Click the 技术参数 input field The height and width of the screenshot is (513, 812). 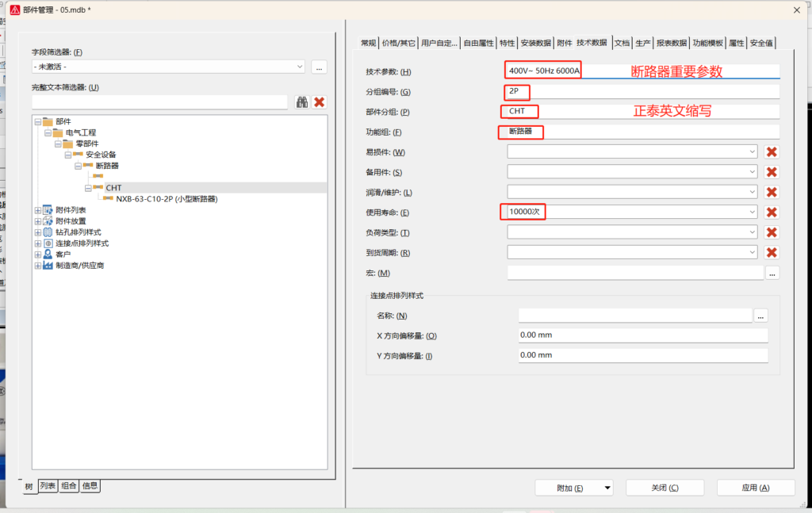coord(642,71)
